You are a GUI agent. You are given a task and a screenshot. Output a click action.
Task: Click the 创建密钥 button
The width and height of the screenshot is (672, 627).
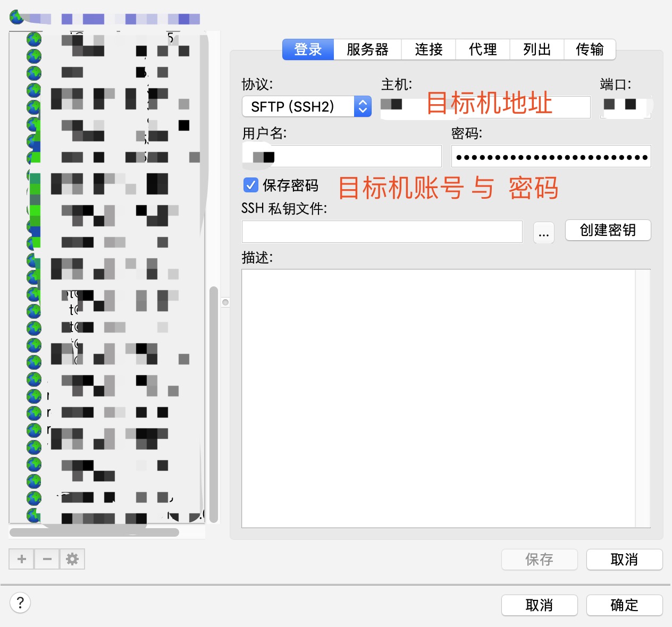point(608,230)
